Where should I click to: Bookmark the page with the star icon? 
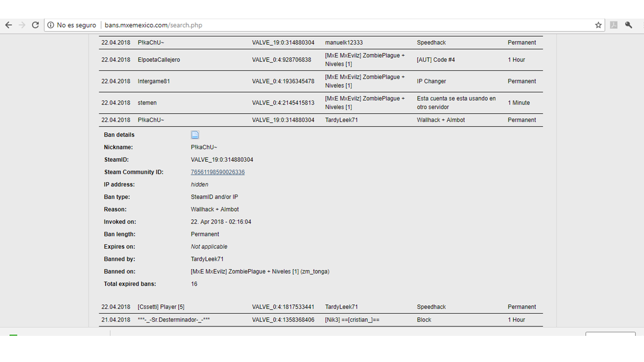598,25
